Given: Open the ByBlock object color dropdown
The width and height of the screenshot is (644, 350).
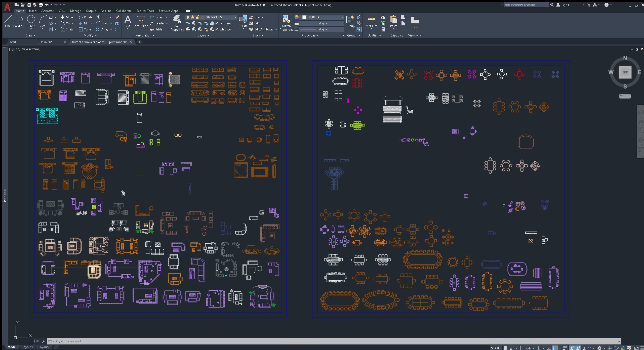Looking at the screenshot, I should click(x=342, y=17).
